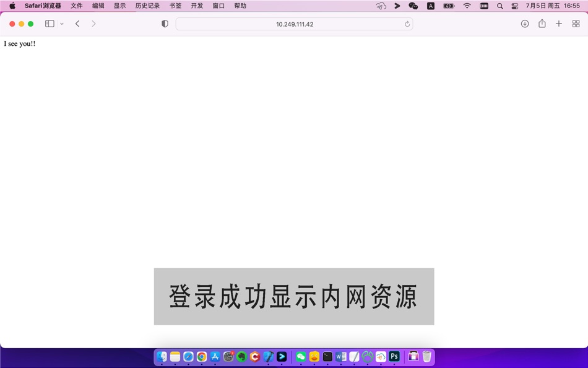
Task: Reload the page with the refresh icon
Action: [407, 24]
